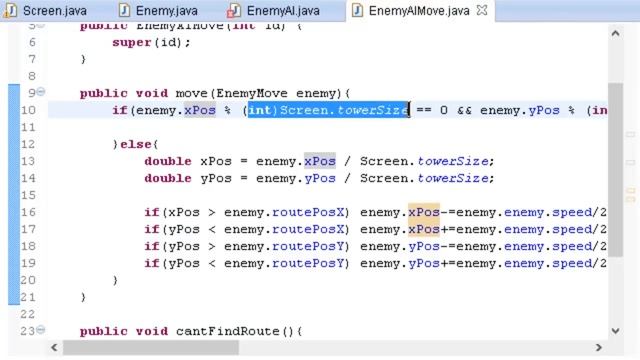
Task: Click the vertical scrollbar down arrow
Action: 616,331
